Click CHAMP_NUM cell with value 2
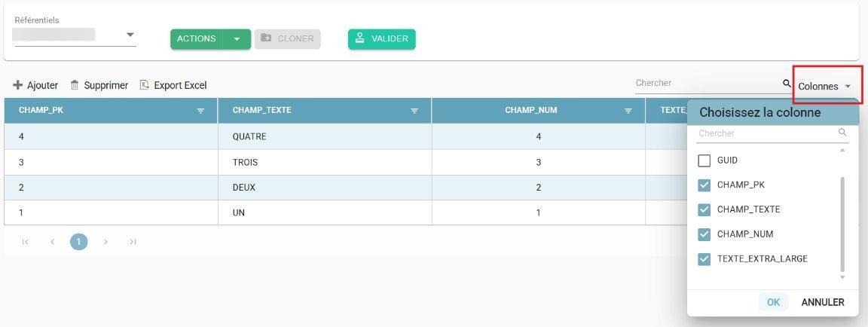The width and height of the screenshot is (868, 327). [538, 188]
